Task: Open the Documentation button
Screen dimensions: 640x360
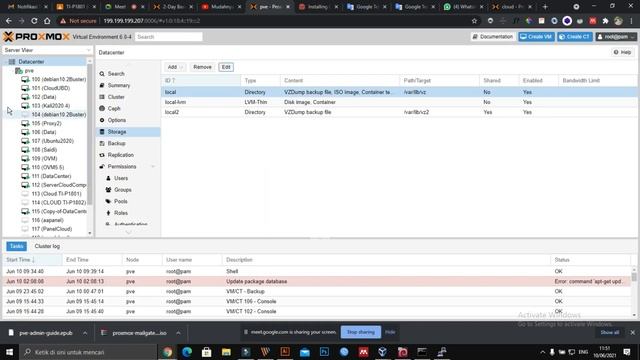Action: click(x=493, y=37)
